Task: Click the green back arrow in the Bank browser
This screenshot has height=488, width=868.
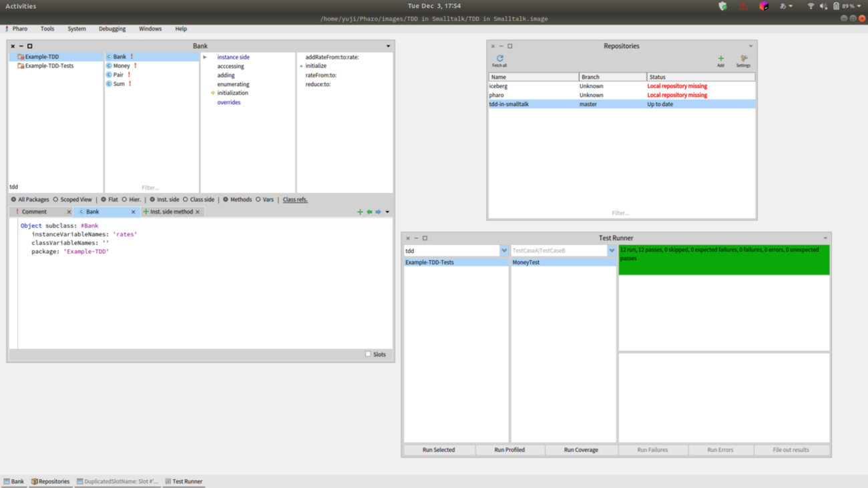Action: click(369, 212)
